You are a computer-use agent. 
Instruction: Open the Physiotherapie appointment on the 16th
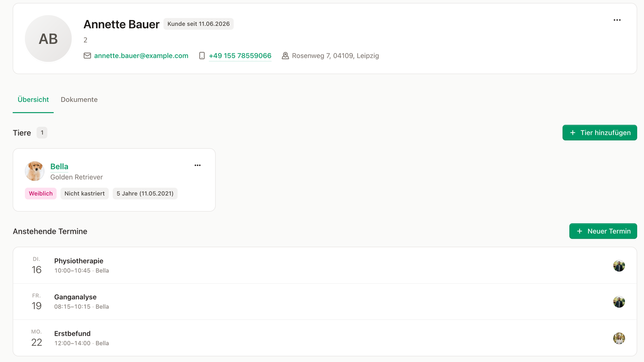click(x=325, y=266)
